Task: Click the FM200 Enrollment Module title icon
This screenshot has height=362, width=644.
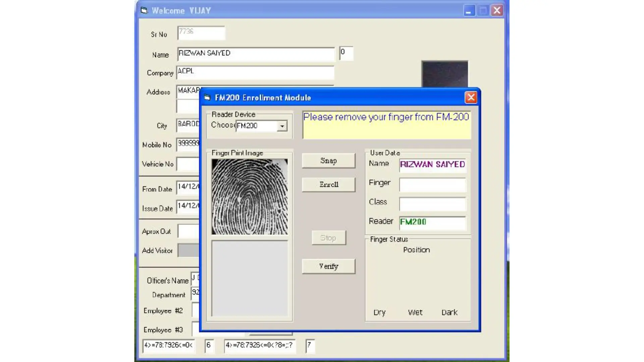Action: [x=207, y=98]
